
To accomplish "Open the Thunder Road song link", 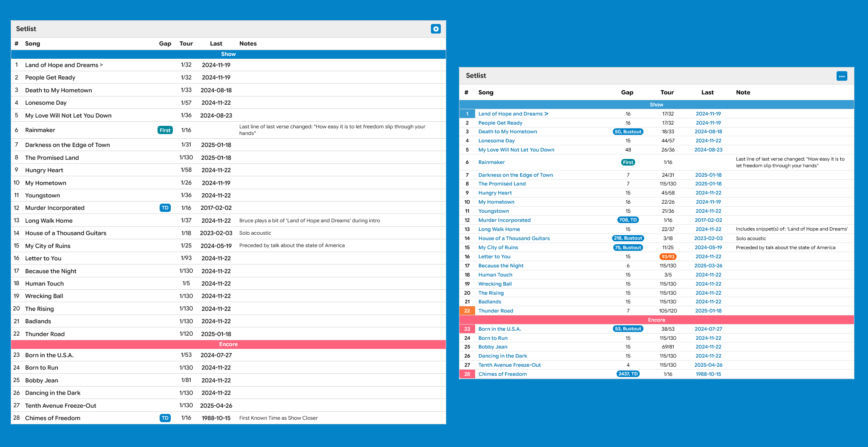I will click(x=495, y=311).
